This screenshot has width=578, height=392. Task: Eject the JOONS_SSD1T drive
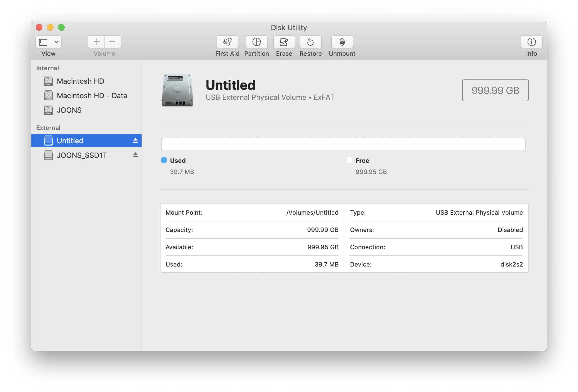click(x=135, y=155)
